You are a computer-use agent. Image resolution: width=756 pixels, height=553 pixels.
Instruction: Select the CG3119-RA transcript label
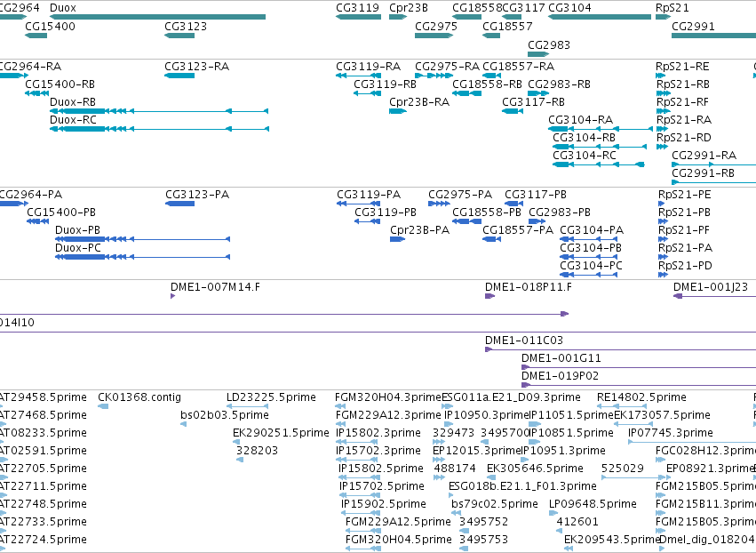369,66
